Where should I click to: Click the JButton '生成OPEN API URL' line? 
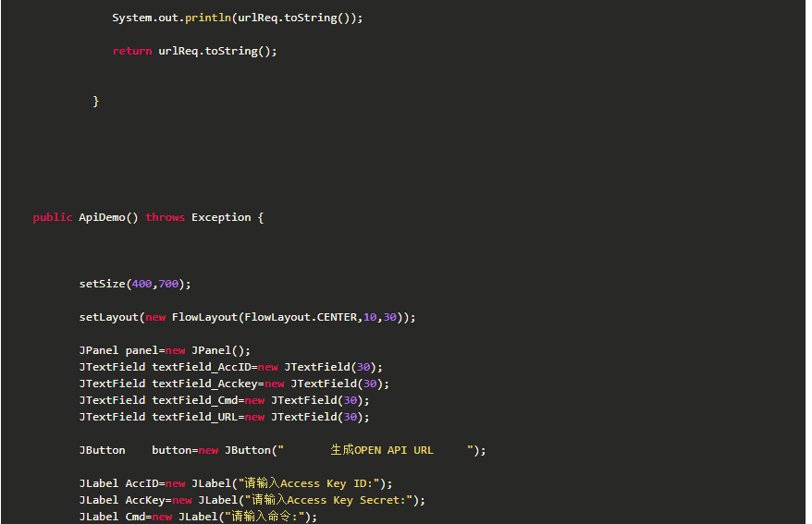tap(282, 450)
